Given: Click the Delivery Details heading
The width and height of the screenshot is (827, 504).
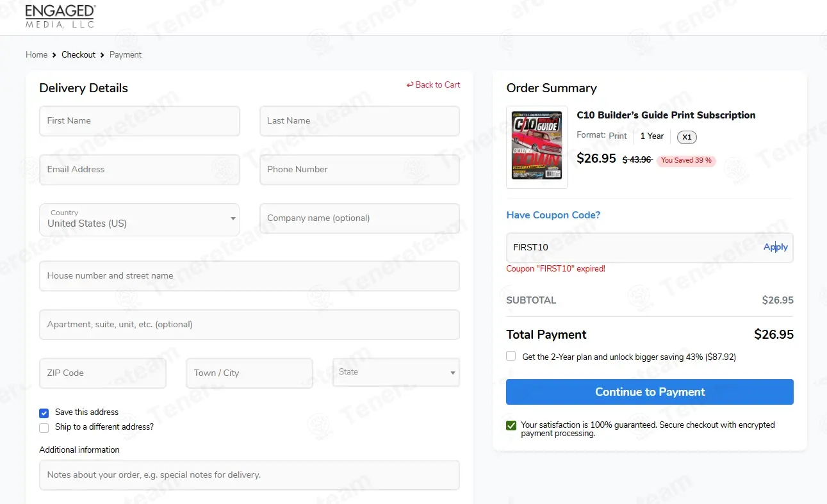Looking at the screenshot, I should 83,88.
